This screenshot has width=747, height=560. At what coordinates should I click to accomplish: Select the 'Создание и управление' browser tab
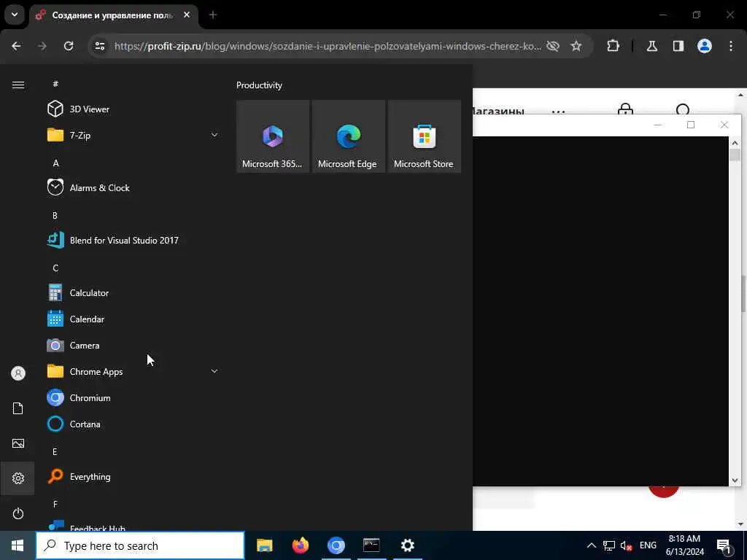coord(113,15)
